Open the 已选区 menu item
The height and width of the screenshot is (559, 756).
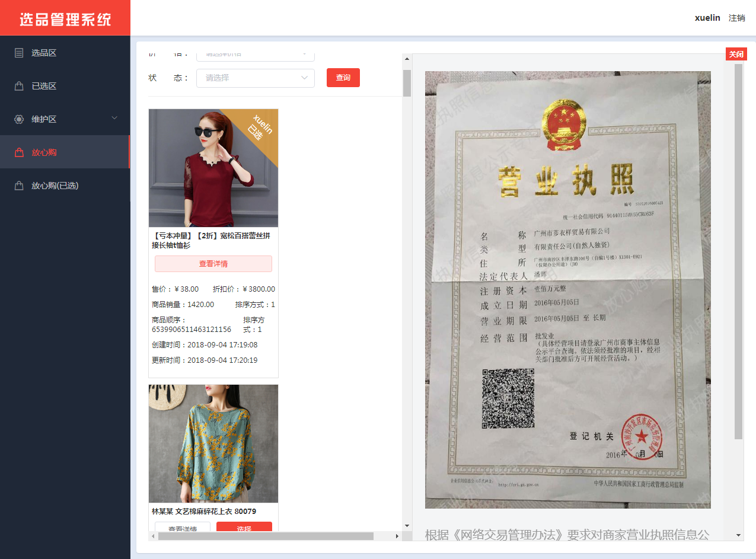(x=65, y=86)
